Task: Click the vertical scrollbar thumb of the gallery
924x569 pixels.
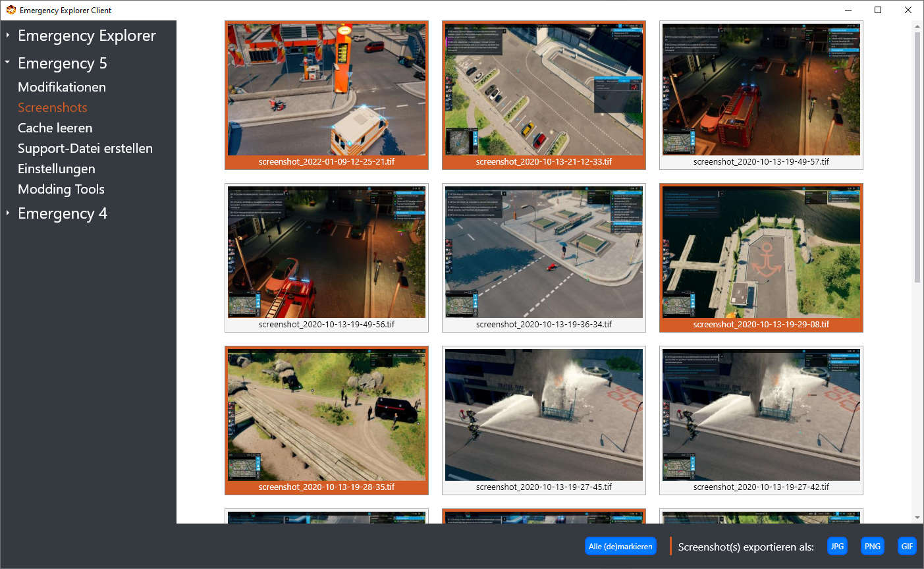Action: [x=917, y=157]
